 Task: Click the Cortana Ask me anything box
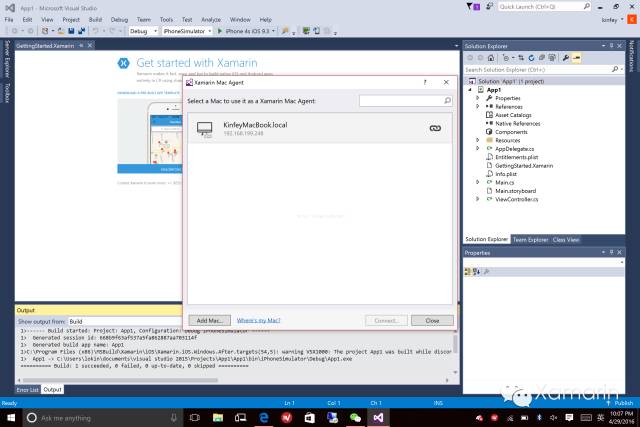click(102, 418)
